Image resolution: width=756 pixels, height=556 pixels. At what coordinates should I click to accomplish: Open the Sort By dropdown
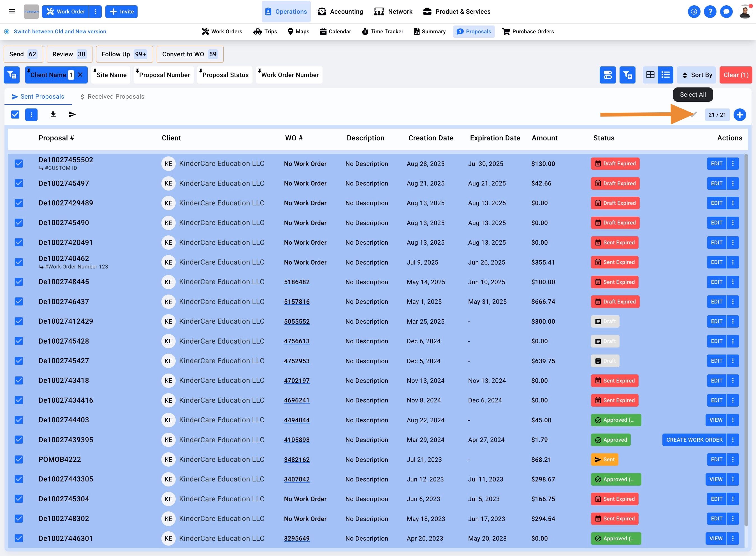tap(696, 75)
